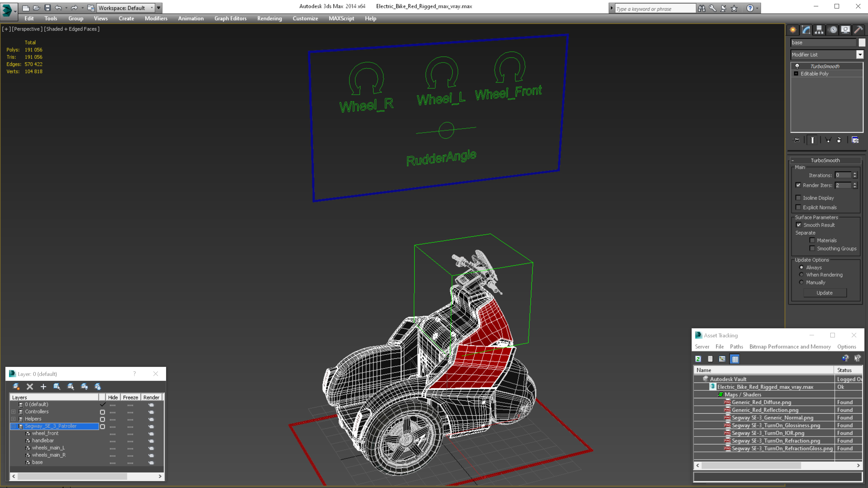Screen dimensions: 868x488
Task: Toggle render visibility for wheel_front row
Action: [x=151, y=434]
